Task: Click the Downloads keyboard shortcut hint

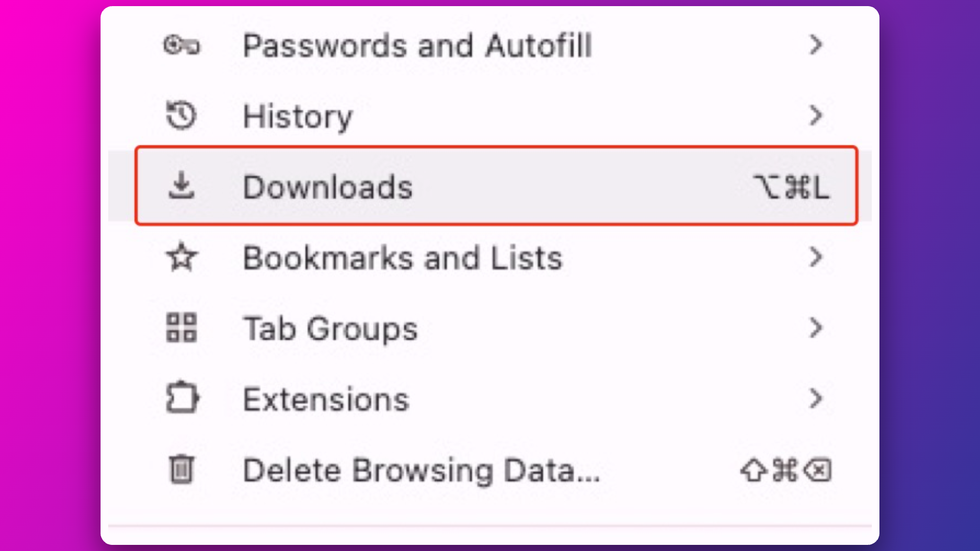Action: tap(791, 187)
